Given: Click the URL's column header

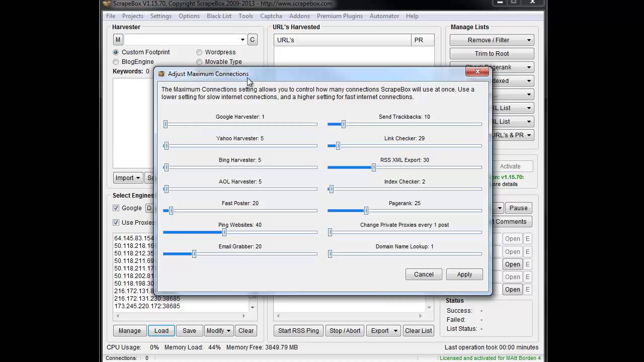Looking at the screenshot, I should [342, 40].
